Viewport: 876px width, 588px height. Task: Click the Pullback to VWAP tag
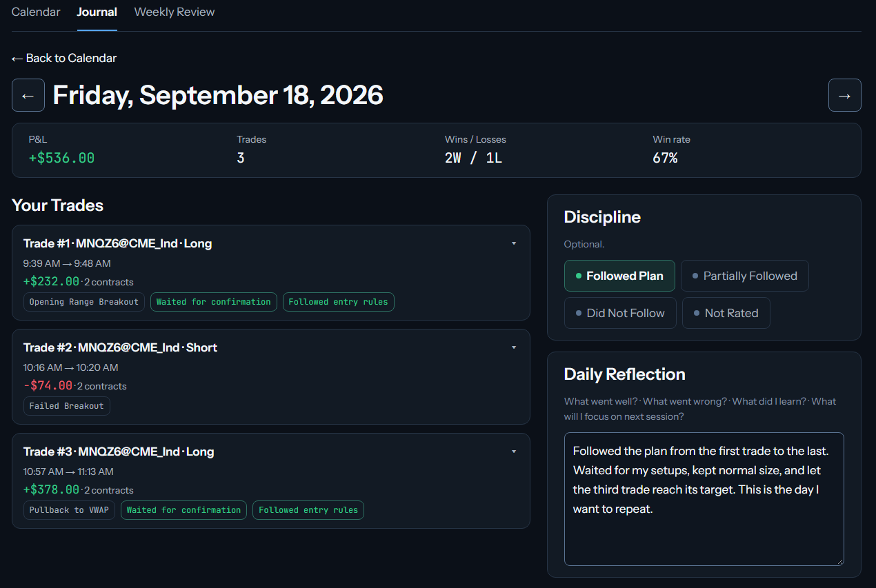[70, 510]
